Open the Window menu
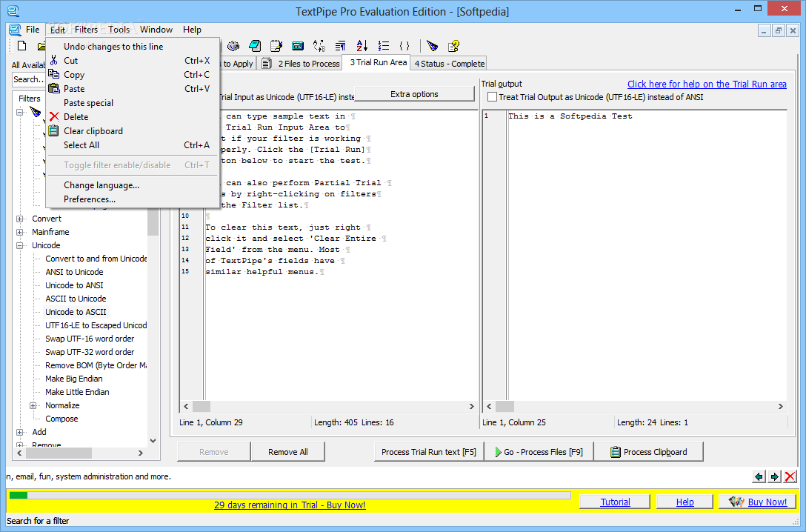This screenshot has width=806, height=532. 156,30
